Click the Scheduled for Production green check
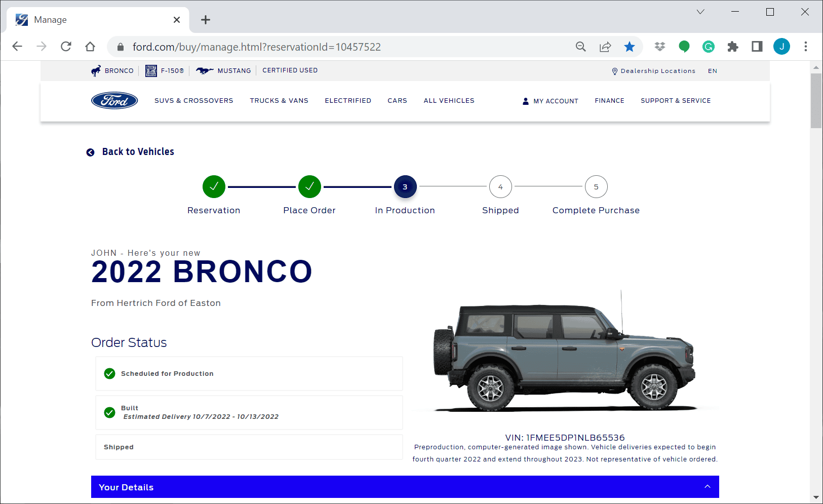Image resolution: width=823 pixels, height=504 pixels. click(109, 374)
